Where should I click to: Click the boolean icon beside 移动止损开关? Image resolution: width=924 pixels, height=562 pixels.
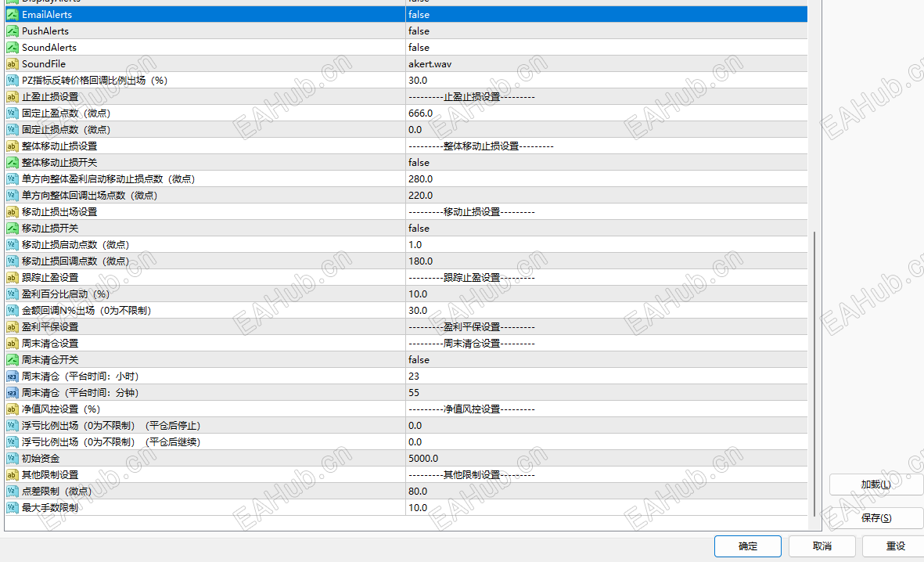tap(12, 228)
